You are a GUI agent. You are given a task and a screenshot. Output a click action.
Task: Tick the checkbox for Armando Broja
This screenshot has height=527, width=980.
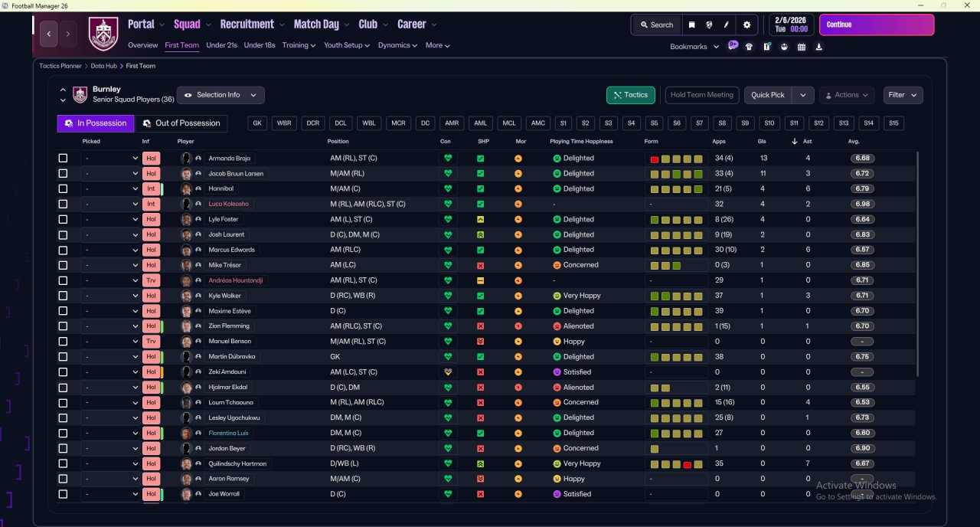[x=63, y=159]
